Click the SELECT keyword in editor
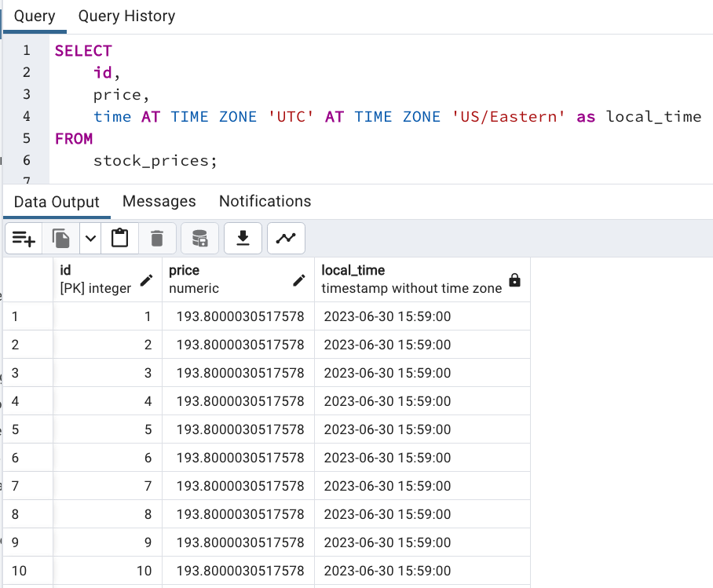The height and width of the screenshot is (588, 713). click(x=83, y=50)
